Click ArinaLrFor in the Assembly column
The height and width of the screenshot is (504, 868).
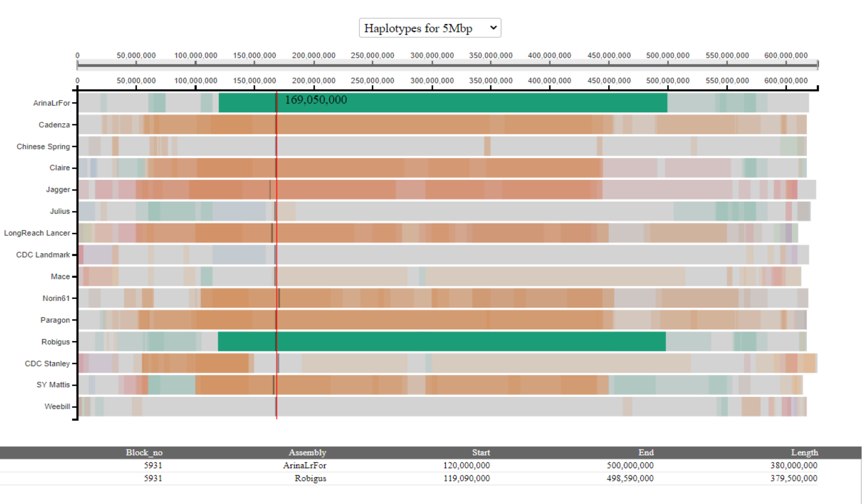304,466
